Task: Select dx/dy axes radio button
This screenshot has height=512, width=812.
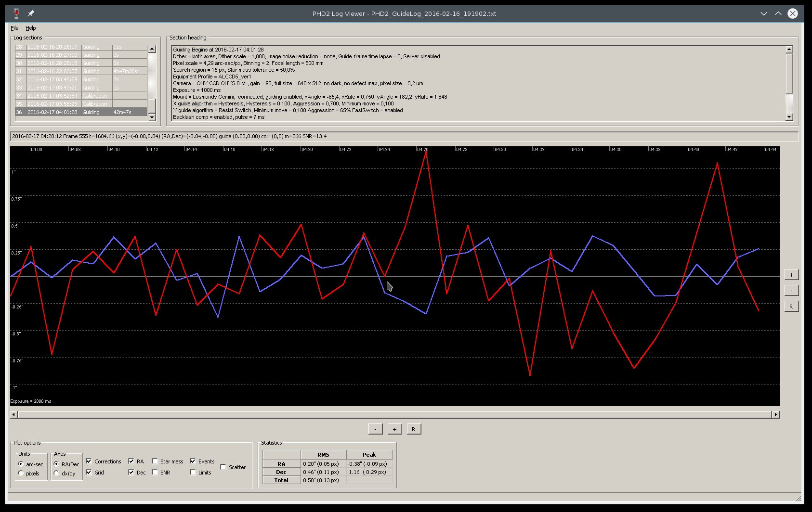Action: 56,473
